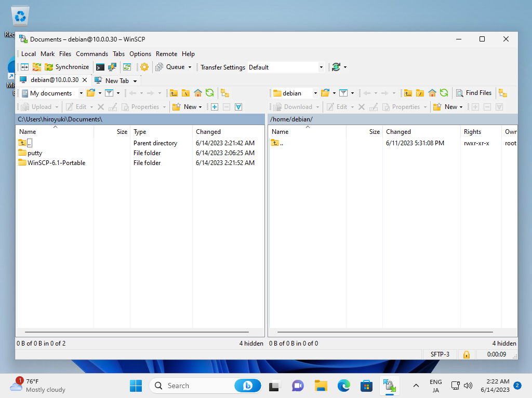The image size is (532, 398).
Task: Go to parent directory in remote panel toolbar
Action: pos(408,93)
